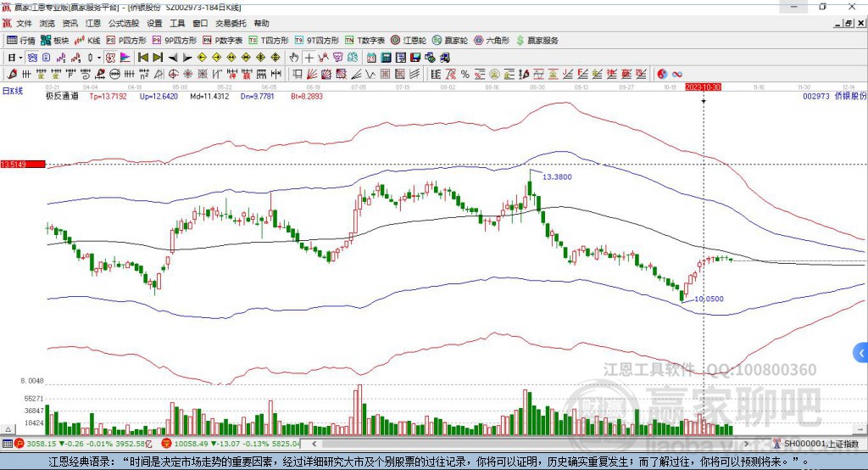Jump to last bar icon

(158, 58)
